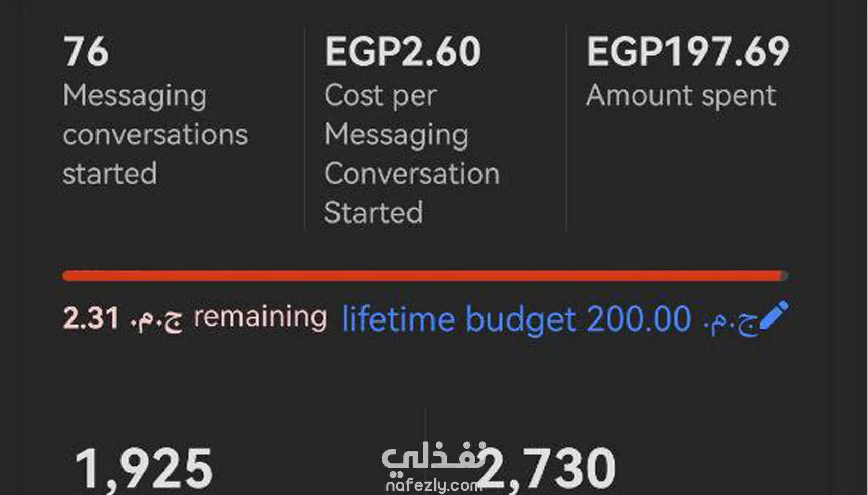Click the divider between conversations and cost columns
Image resolution: width=868 pixels, height=495 pixels.
[x=304, y=128]
